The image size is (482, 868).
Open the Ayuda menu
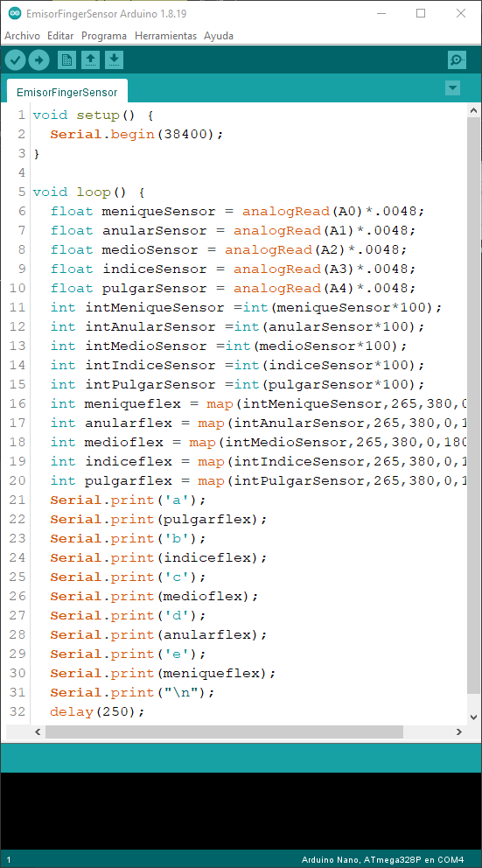coord(219,36)
